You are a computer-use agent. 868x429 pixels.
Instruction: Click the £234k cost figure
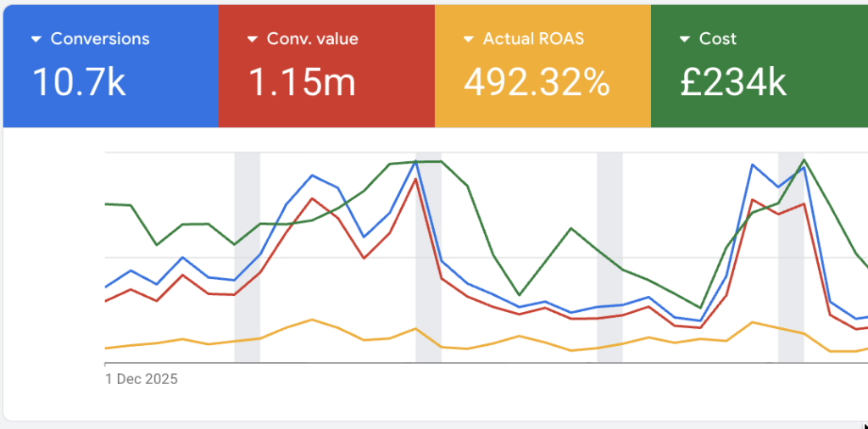tap(733, 82)
